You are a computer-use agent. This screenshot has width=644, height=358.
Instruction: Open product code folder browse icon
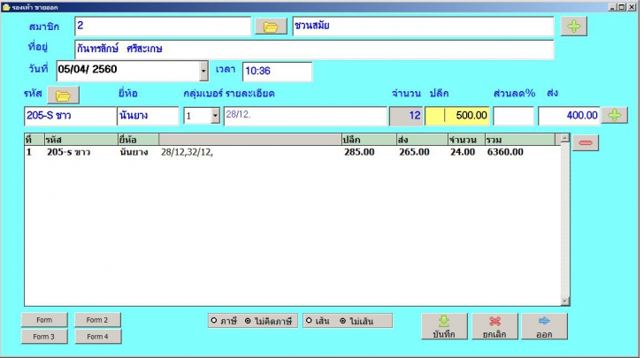63,95
